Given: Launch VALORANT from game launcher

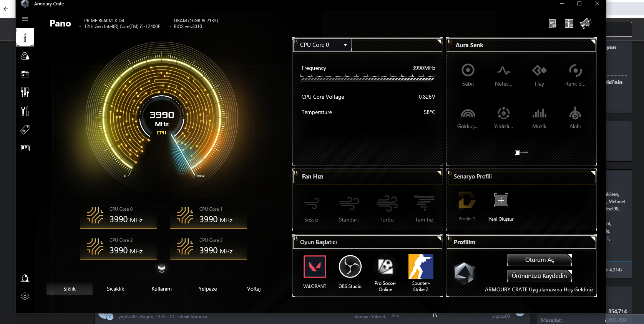Looking at the screenshot, I should (x=315, y=271).
